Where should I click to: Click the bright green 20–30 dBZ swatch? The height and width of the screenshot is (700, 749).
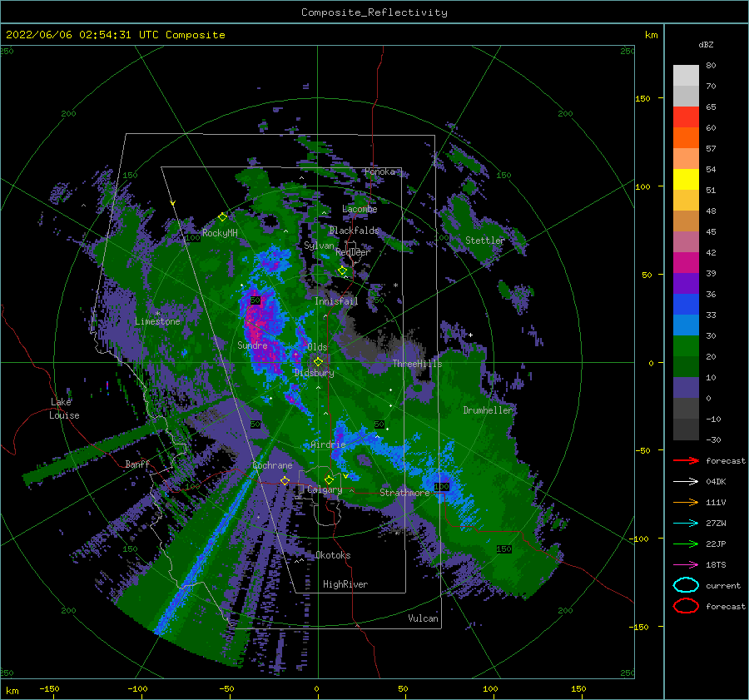point(686,345)
